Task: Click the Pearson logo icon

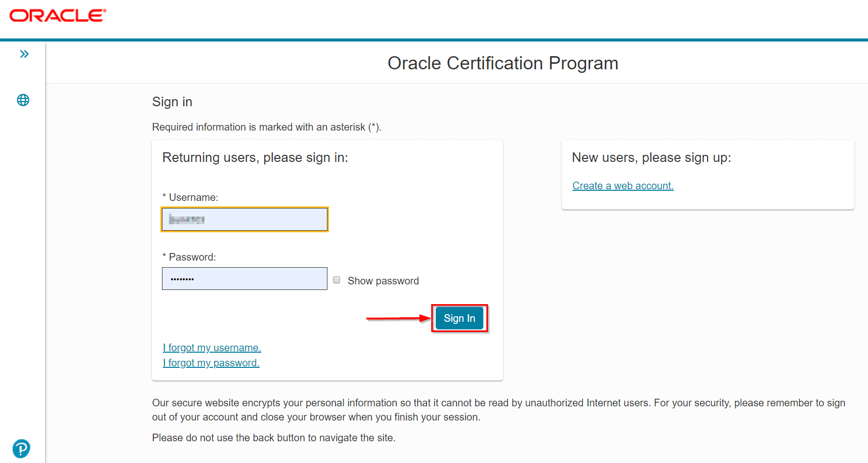Action: tap(21, 448)
